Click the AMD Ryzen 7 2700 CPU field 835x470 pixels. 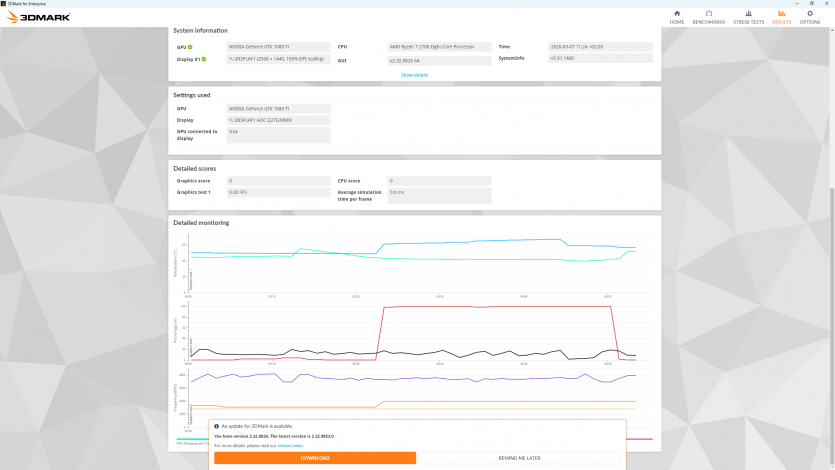tap(439, 47)
